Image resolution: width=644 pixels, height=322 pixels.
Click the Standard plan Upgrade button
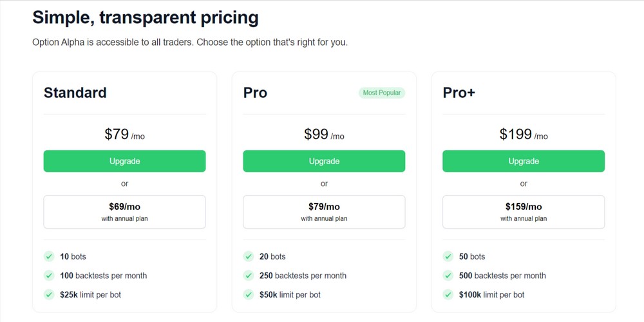124,161
